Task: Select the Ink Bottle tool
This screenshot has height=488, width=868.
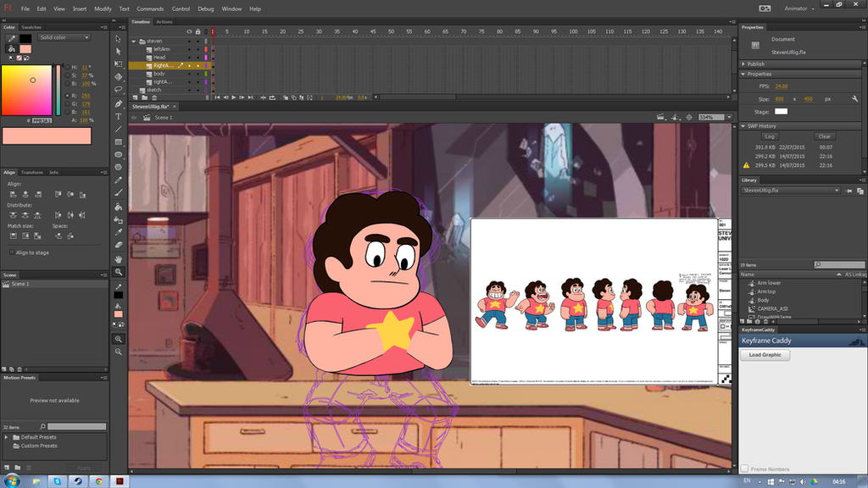Action: point(118,219)
